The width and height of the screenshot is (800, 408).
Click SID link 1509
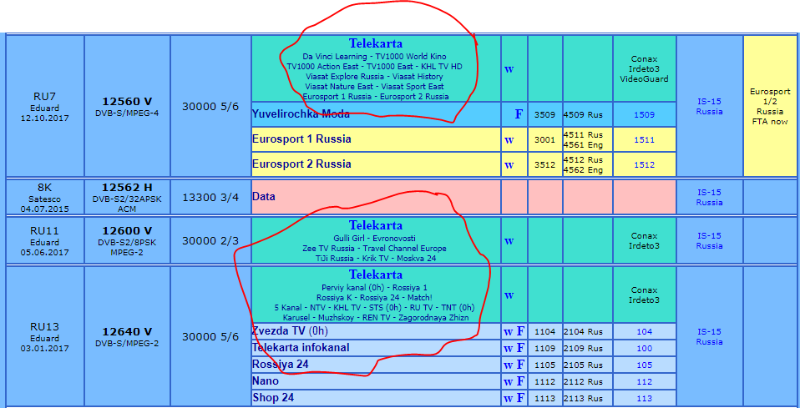coord(644,115)
